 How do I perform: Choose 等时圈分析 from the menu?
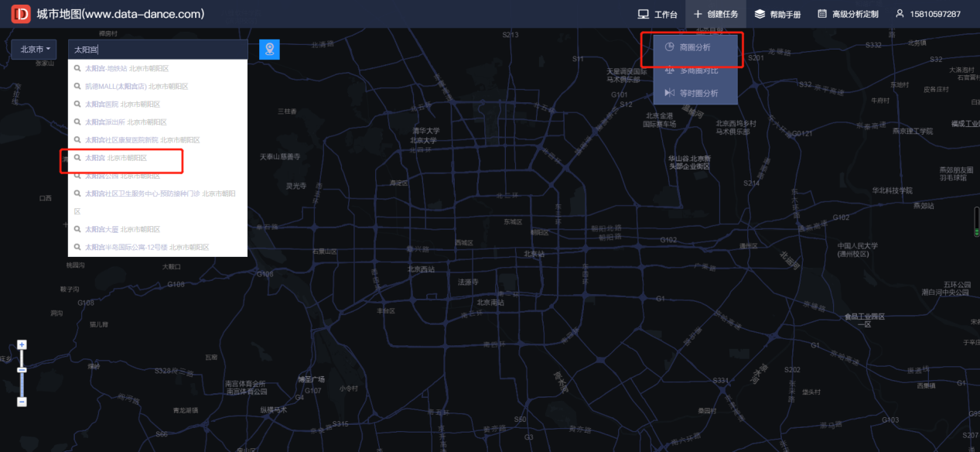[x=695, y=93]
